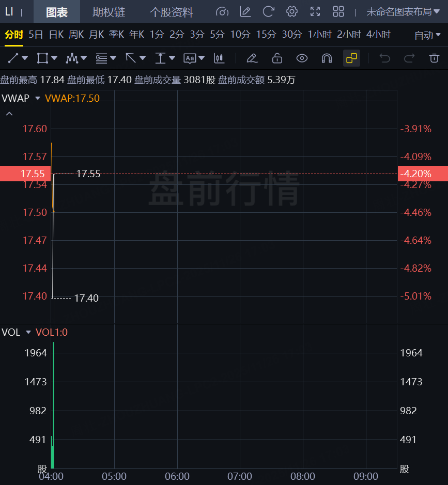
Task: Click the tallest green volume bar
Action: [x=54, y=405]
